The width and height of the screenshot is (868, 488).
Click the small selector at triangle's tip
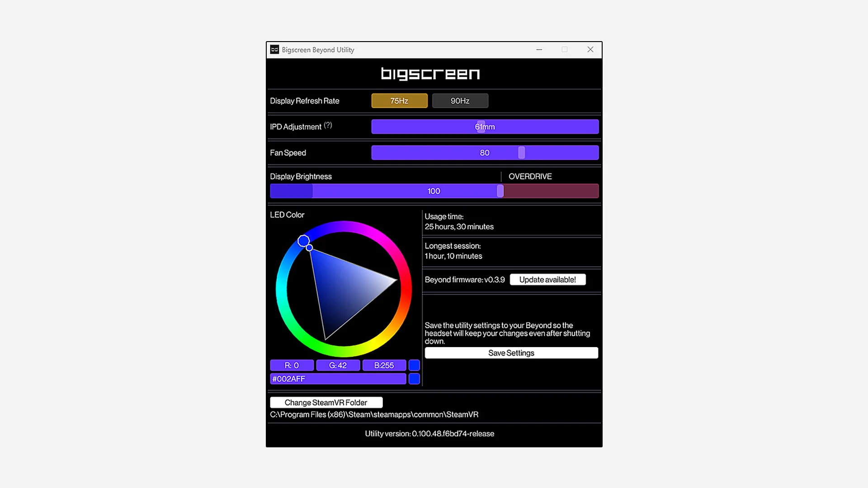click(309, 248)
